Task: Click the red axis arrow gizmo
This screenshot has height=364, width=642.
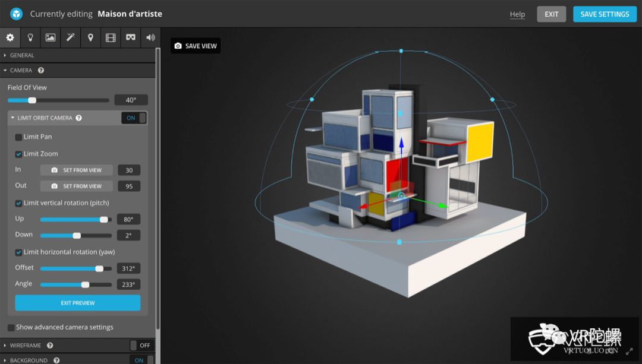Action: tap(363, 206)
